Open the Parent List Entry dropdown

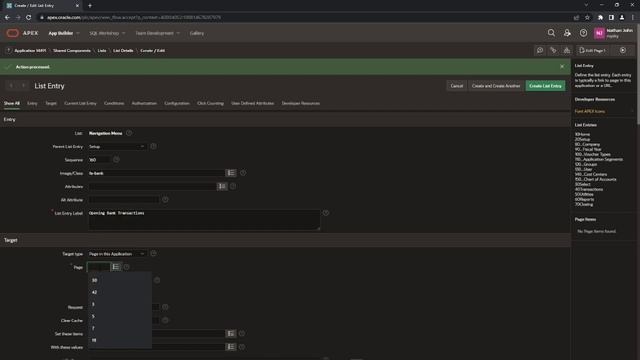[117, 147]
